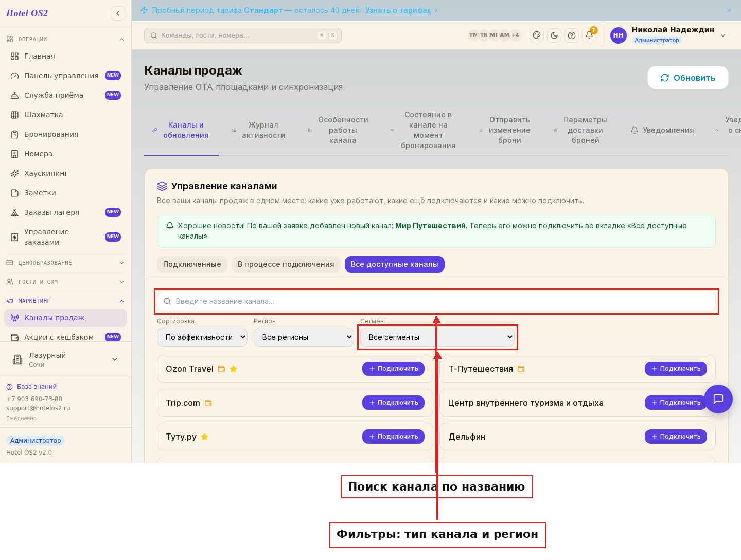The width and height of the screenshot is (741, 560).
Task: Connect Дельфин channel
Action: point(676,437)
